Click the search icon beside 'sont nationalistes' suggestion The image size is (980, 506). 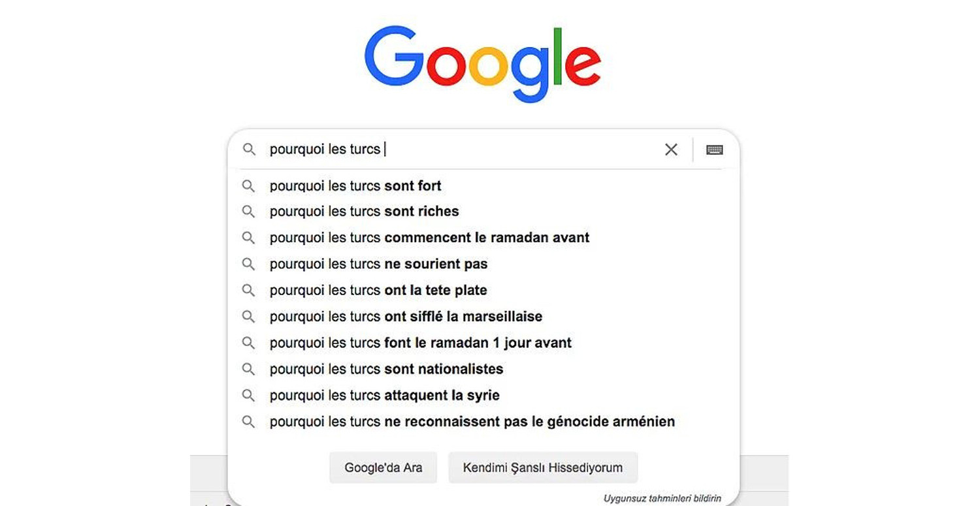pyautogui.click(x=249, y=369)
